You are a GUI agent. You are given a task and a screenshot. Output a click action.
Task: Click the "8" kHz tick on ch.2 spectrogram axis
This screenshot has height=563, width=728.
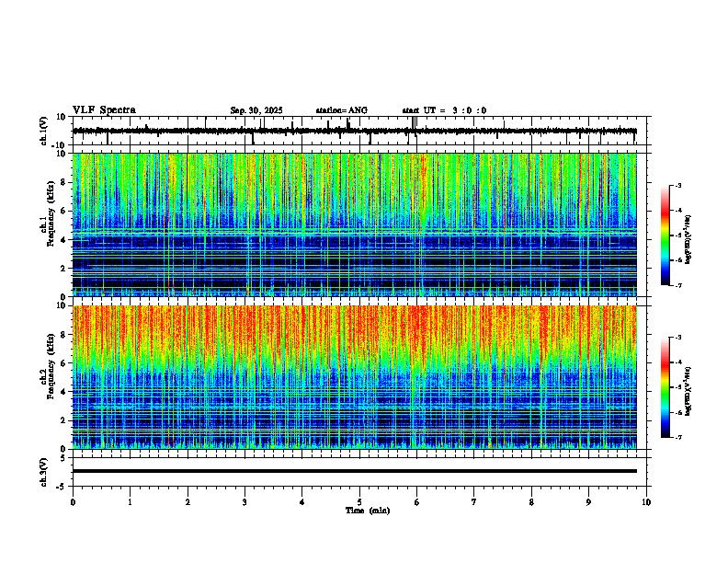(x=63, y=335)
